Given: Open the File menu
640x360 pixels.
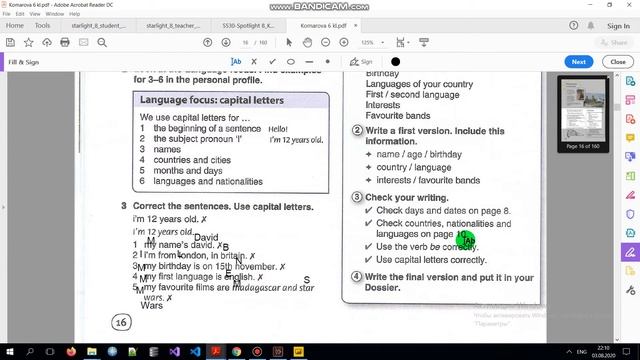Looking at the screenshot, I should tap(7, 14).
